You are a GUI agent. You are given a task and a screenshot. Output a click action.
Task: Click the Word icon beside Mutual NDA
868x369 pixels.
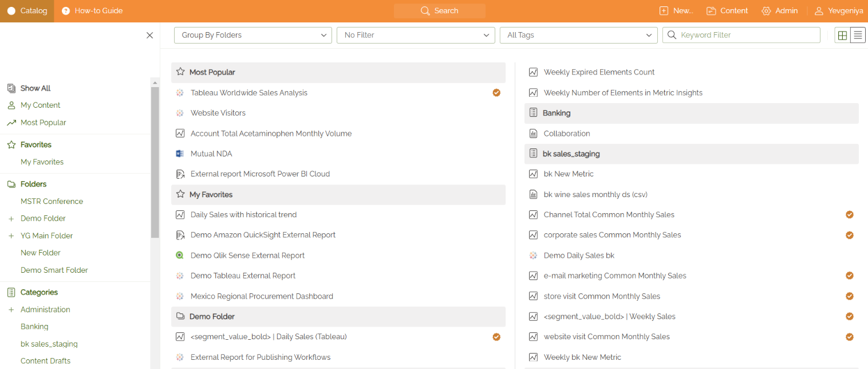[180, 154]
